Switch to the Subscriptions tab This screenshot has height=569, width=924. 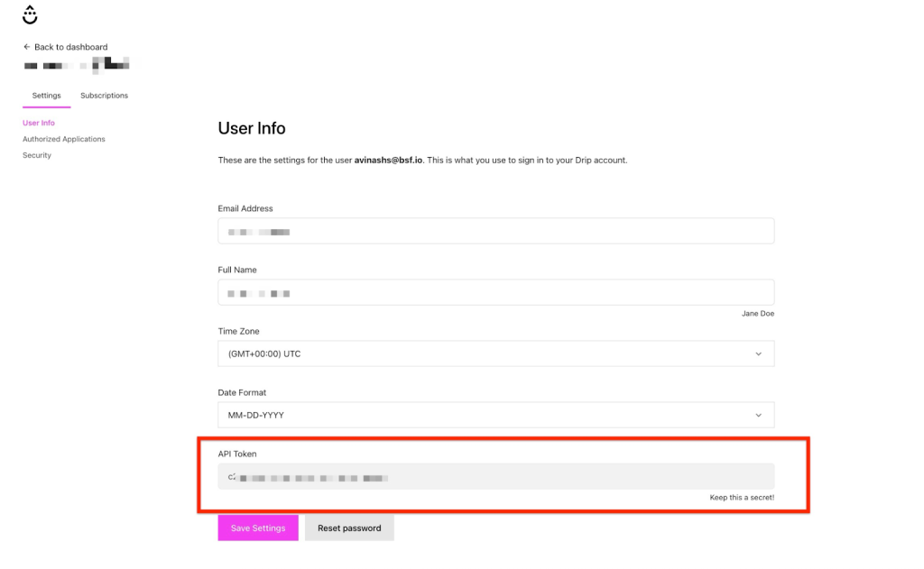point(103,95)
